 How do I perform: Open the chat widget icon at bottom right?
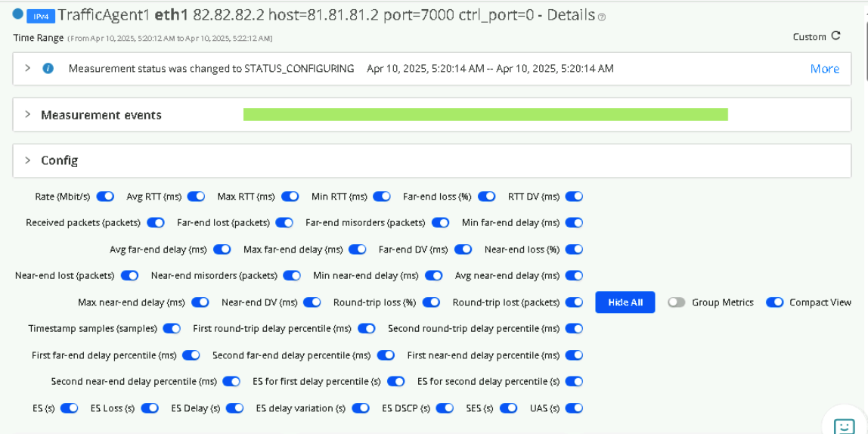[x=844, y=426]
